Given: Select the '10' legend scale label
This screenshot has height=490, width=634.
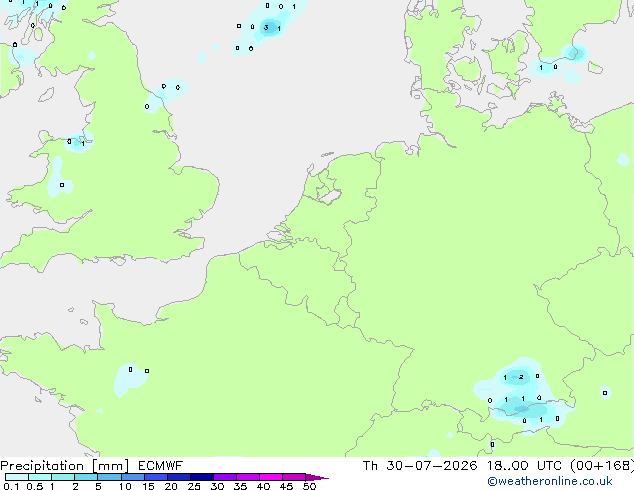Looking at the screenshot, I should pos(125,486).
